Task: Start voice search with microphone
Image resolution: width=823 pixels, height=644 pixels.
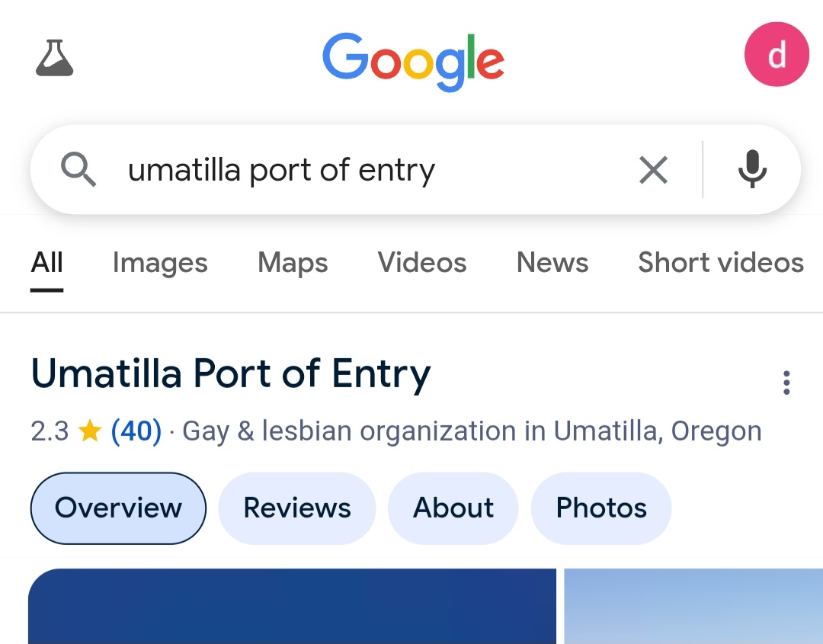Action: click(752, 169)
